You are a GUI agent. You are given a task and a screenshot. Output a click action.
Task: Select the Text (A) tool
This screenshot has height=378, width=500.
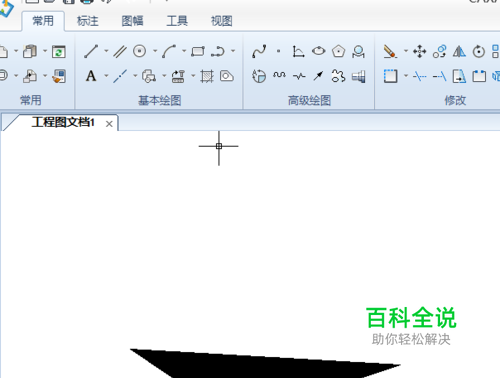(91, 76)
